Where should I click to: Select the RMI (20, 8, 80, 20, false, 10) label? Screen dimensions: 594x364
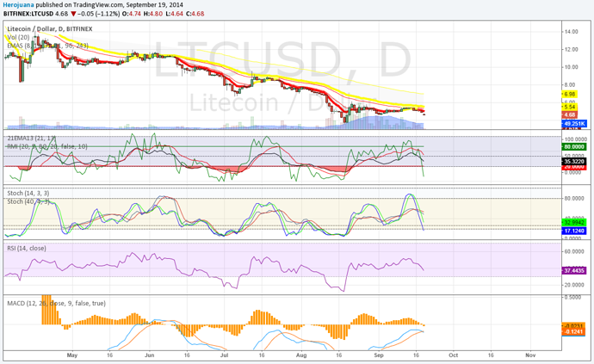pos(47,146)
